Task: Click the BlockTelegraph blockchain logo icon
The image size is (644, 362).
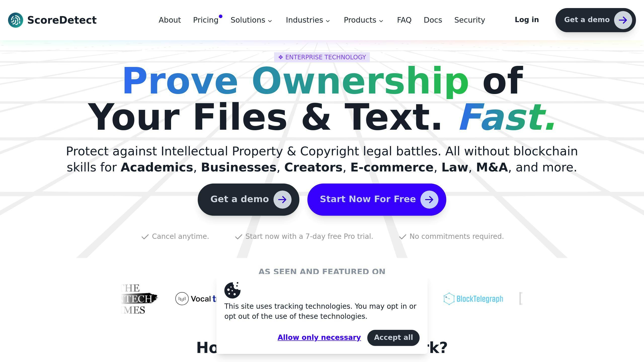Action: 448,298
